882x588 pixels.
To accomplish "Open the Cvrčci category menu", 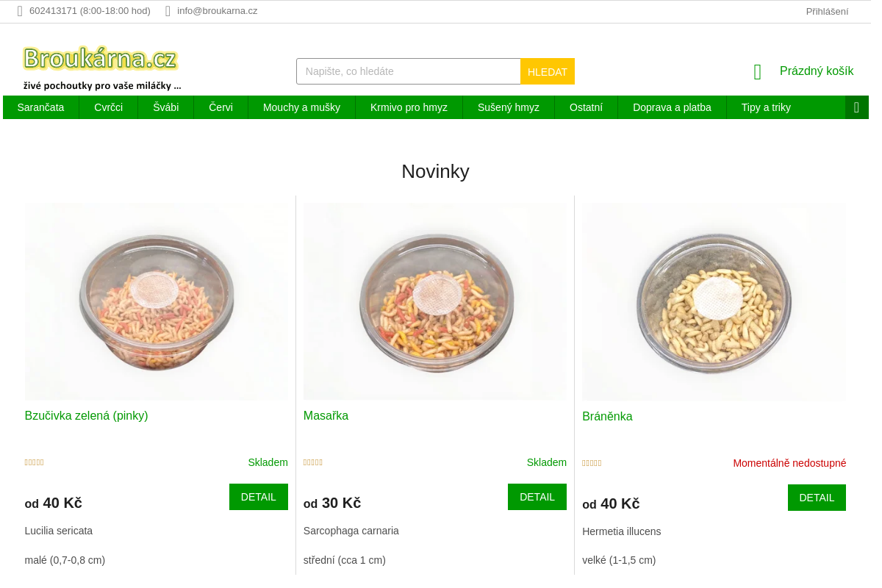I will (109, 107).
